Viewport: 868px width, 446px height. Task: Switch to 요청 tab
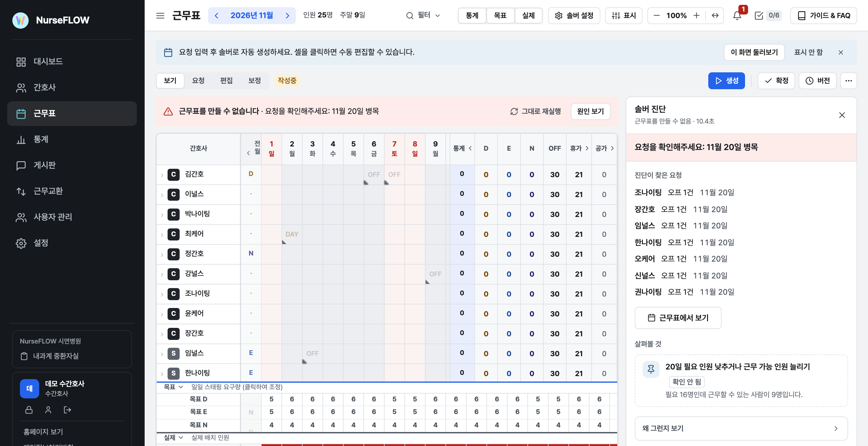tap(198, 81)
